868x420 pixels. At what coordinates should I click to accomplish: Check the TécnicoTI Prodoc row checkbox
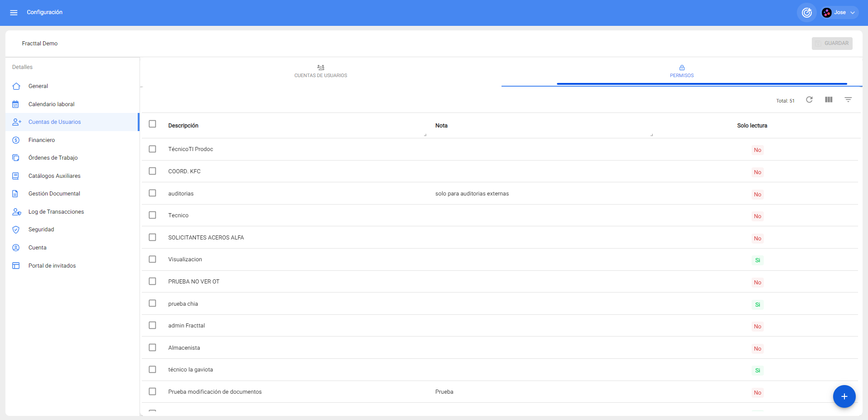[152, 149]
